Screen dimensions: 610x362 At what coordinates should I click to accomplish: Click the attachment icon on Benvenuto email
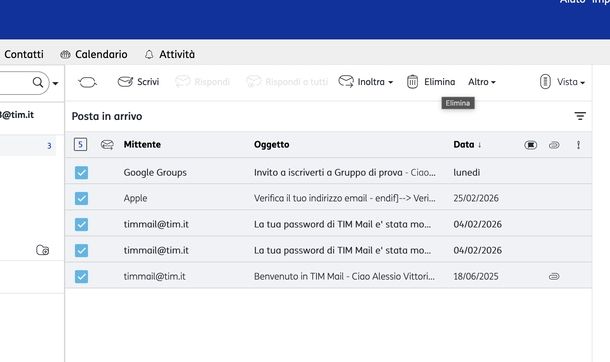554,276
